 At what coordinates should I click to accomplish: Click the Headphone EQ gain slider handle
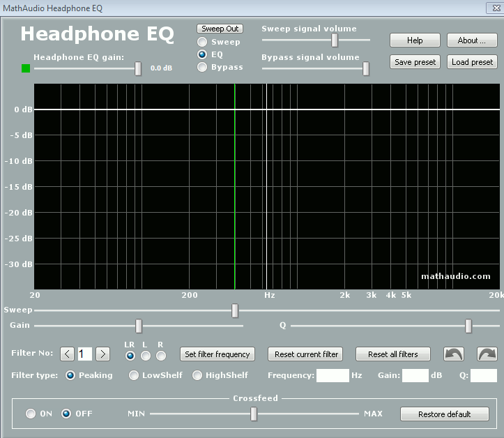(x=138, y=68)
